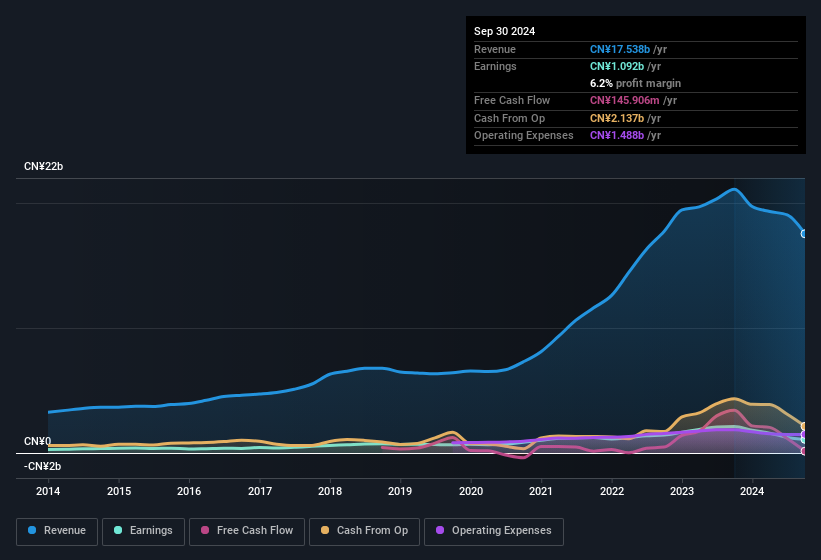Image resolution: width=821 pixels, height=560 pixels.
Task: Click the Cash From Op end marker
Action: [804, 427]
